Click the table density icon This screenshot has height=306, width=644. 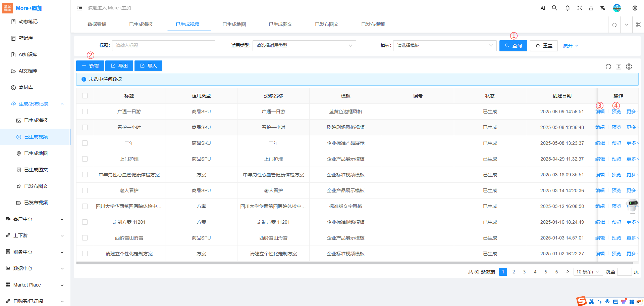[x=619, y=67]
